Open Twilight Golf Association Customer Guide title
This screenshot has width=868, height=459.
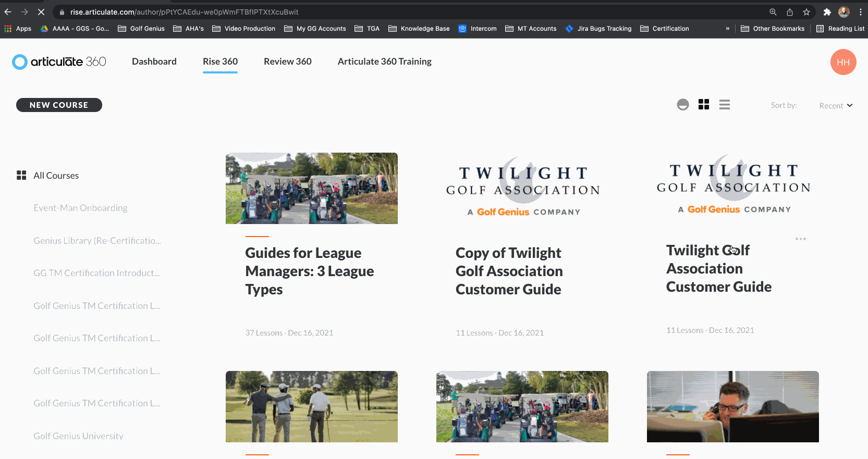[x=719, y=268]
